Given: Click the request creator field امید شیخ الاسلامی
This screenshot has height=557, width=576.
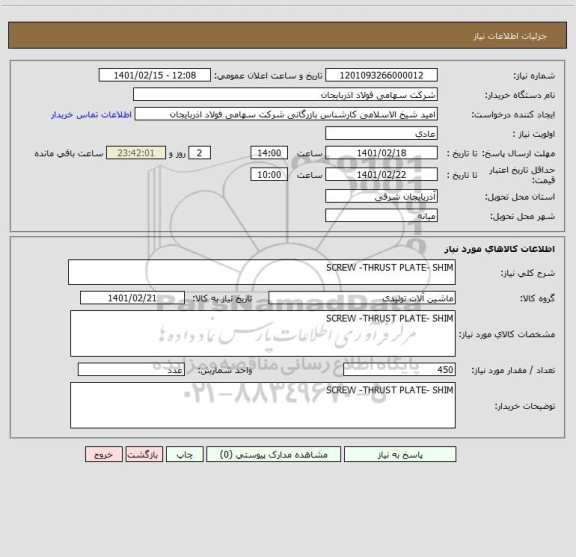Looking at the screenshot, I should [x=286, y=114].
